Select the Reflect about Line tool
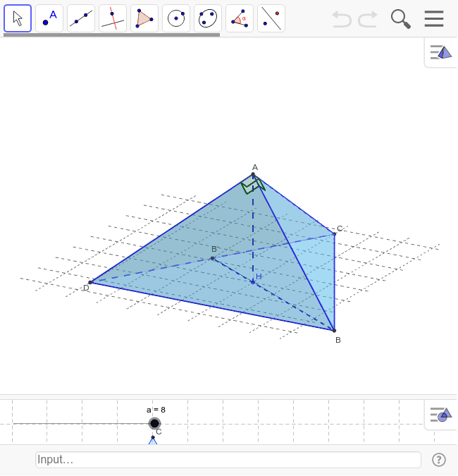Image resolution: width=458 pixels, height=476 pixels. pyautogui.click(x=271, y=18)
